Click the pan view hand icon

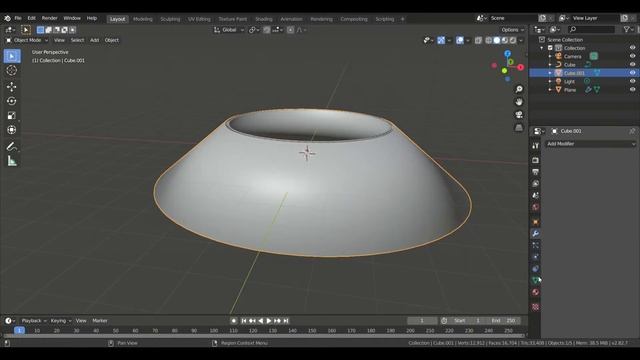click(x=519, y=102)
